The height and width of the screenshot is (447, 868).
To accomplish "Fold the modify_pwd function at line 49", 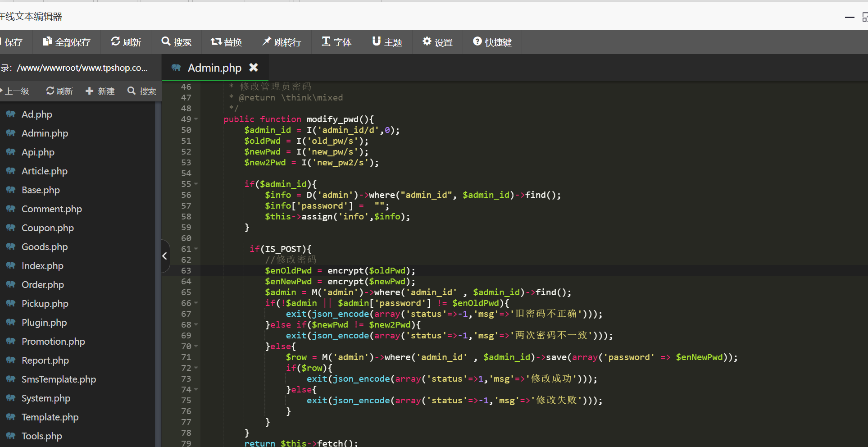I will [x=196, y=119].
